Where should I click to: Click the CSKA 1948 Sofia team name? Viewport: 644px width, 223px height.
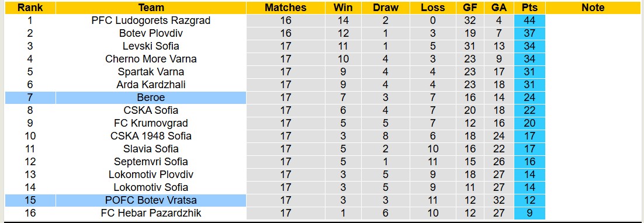point(151,136)
